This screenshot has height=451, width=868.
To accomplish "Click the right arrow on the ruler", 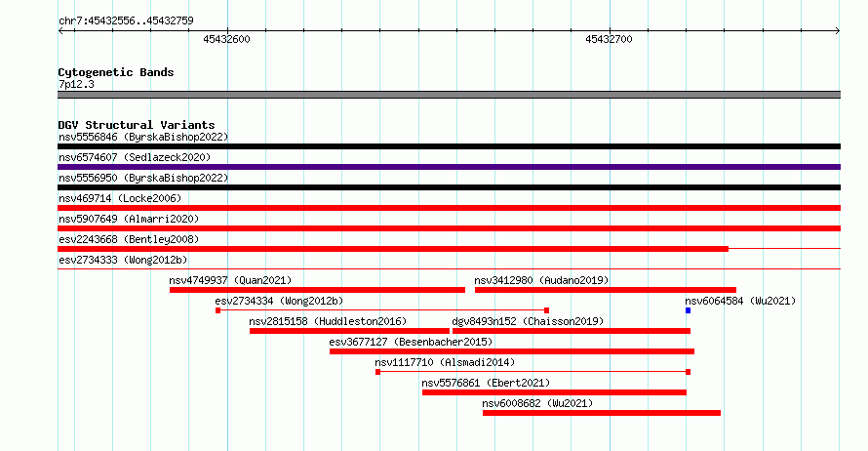I will [837, 31].
